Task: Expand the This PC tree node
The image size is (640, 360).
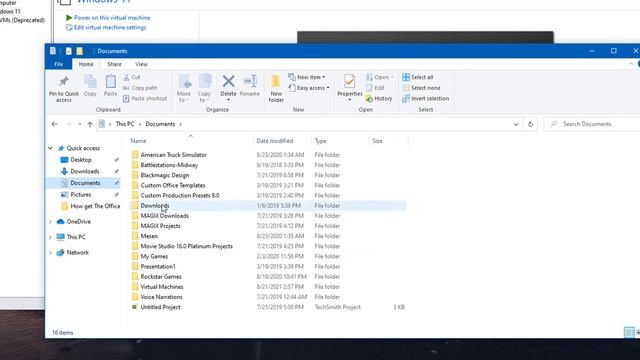Action: [50, 237]
